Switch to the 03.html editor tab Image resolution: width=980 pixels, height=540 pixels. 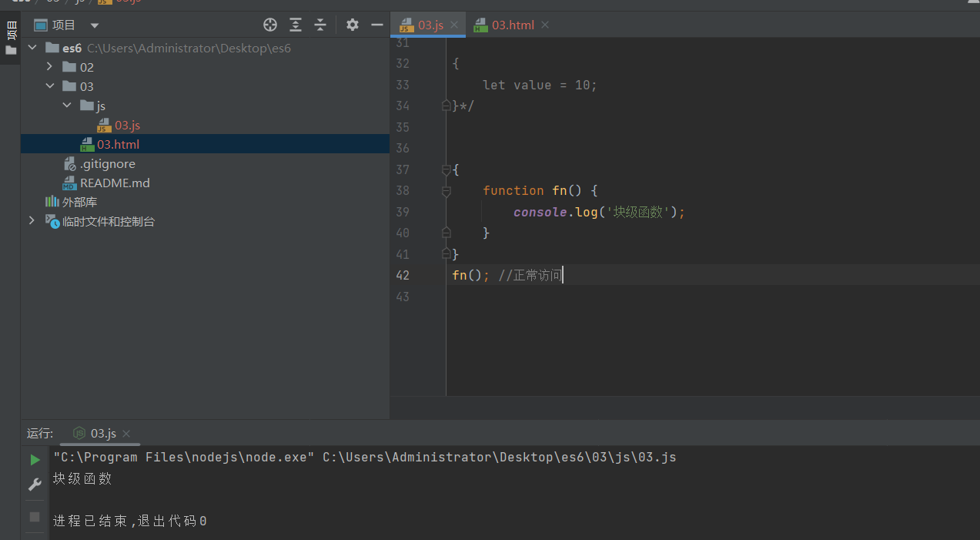(x=513, y=25)
